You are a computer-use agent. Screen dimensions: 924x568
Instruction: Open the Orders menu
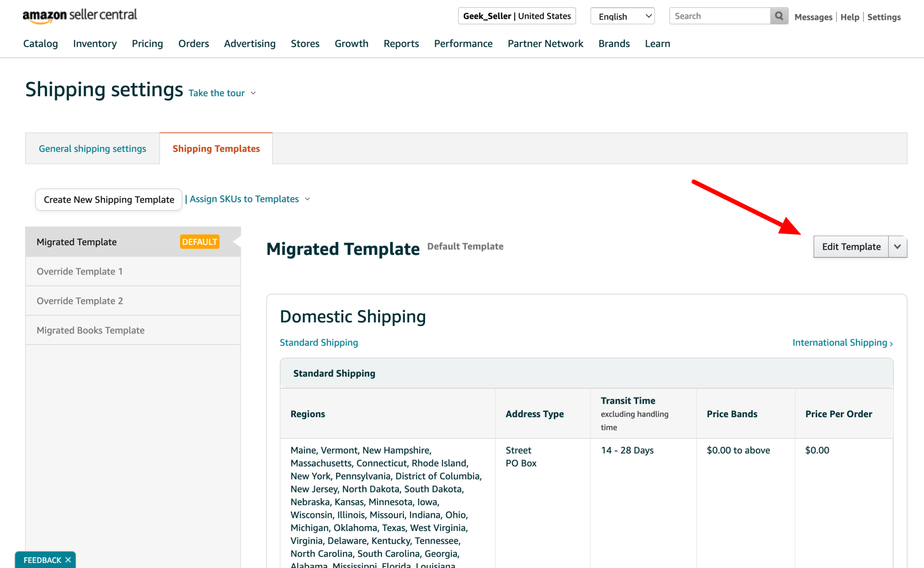[x=193, y=43]
